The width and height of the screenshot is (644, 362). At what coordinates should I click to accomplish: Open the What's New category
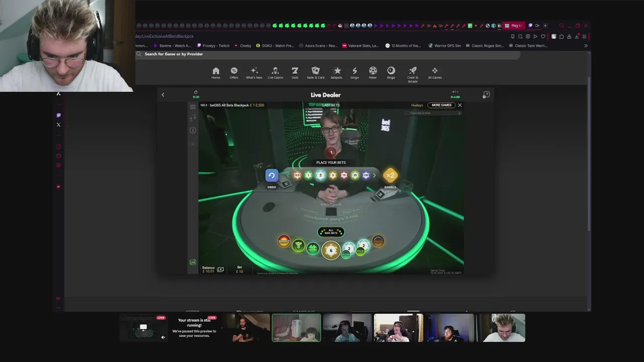(254, 73)
